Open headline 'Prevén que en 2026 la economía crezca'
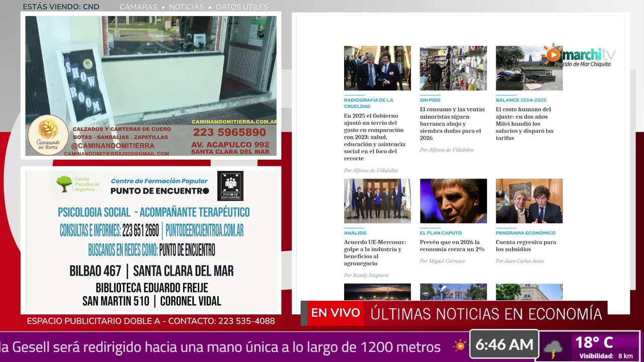 452,246
